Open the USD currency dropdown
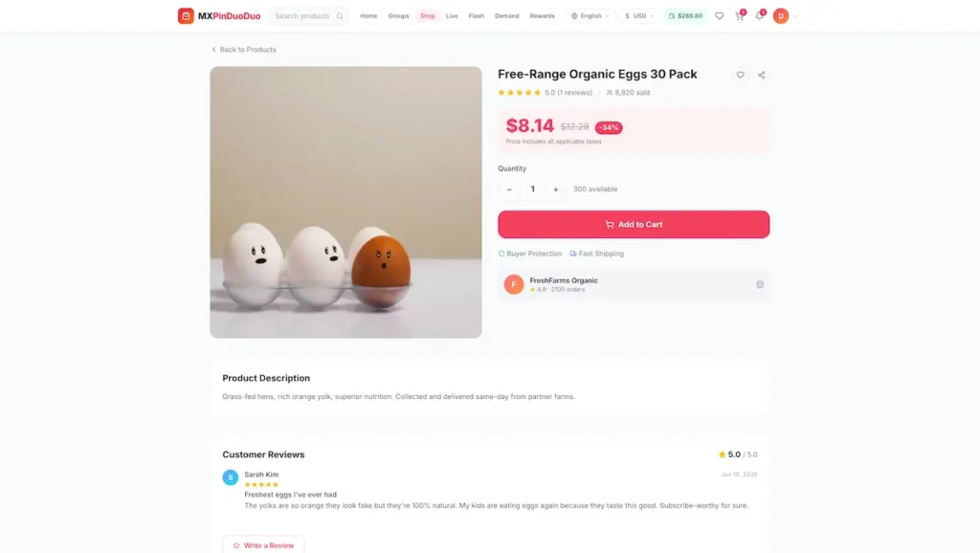The width and height of the screenshot is (980, 553). (638, 16)
